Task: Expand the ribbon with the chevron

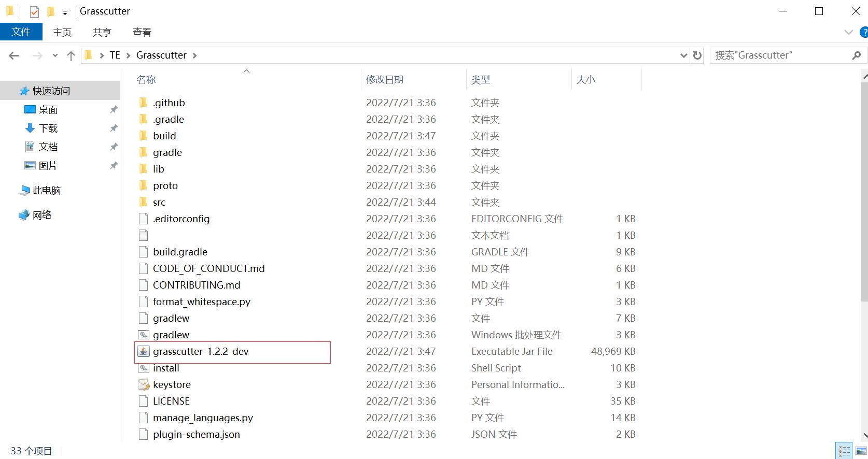Action: (849, 32)
